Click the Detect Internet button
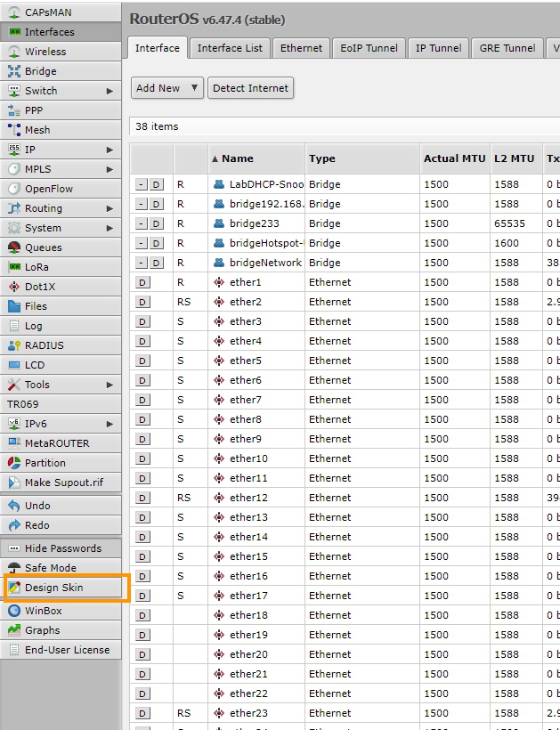Viewport: 560px width, 730px height. [250, 88]
